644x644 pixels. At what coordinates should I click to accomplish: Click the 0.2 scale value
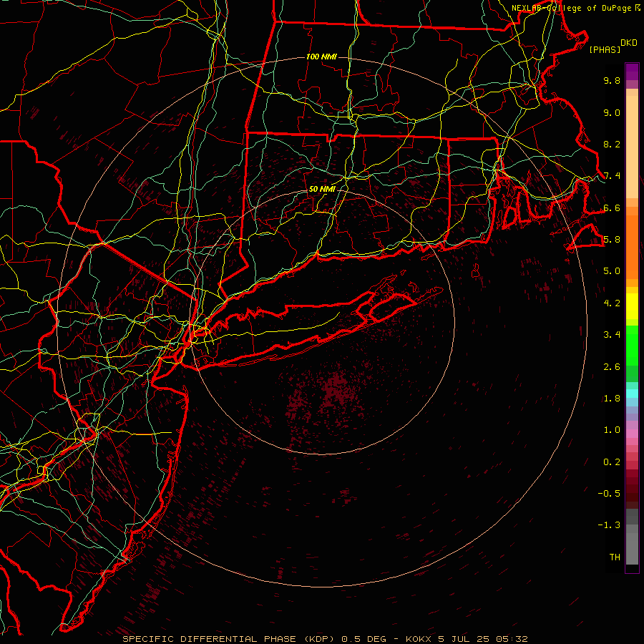pyautogui.click(x=612, y=462)
